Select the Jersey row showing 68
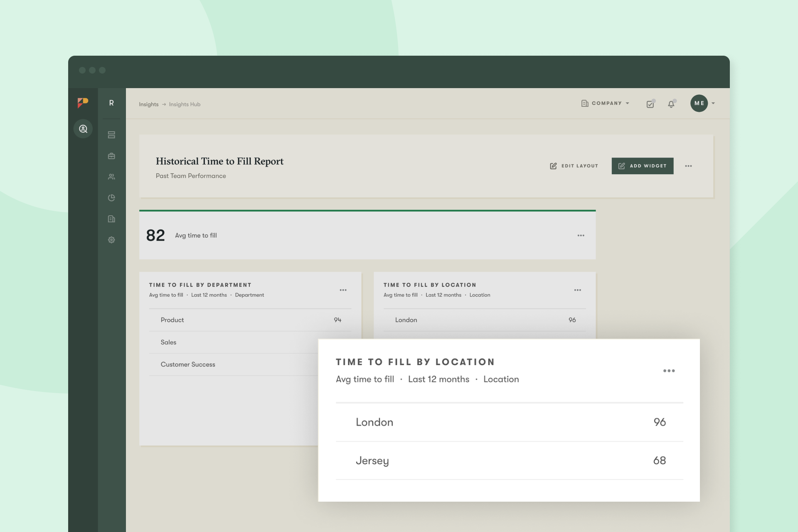The width and height of the screenshot is (798, 532). [x=510, y=461]
